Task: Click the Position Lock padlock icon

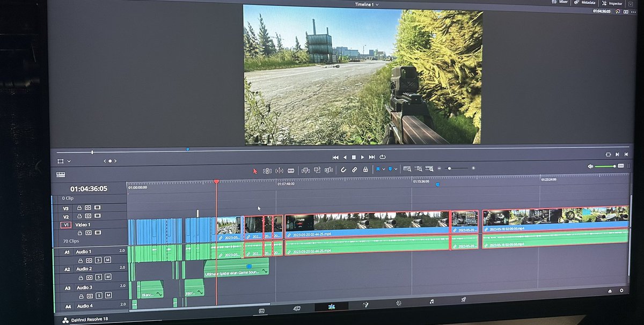Action: (x=365, y=169)
